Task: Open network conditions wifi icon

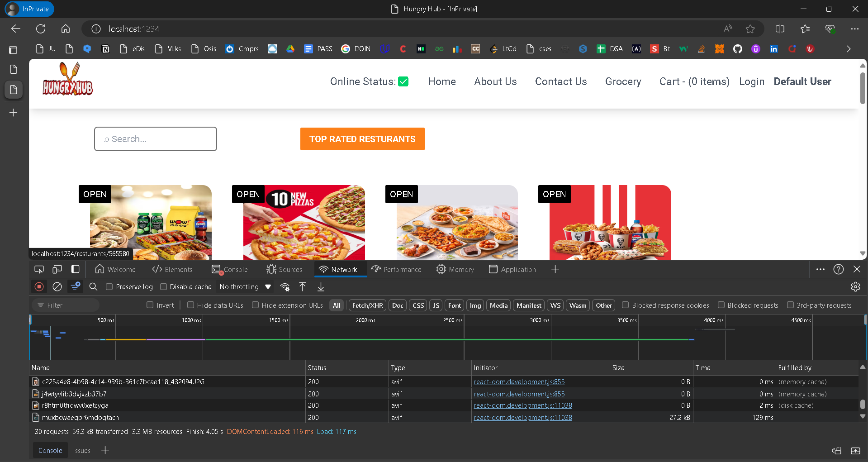Action: (x=285, y=287)
